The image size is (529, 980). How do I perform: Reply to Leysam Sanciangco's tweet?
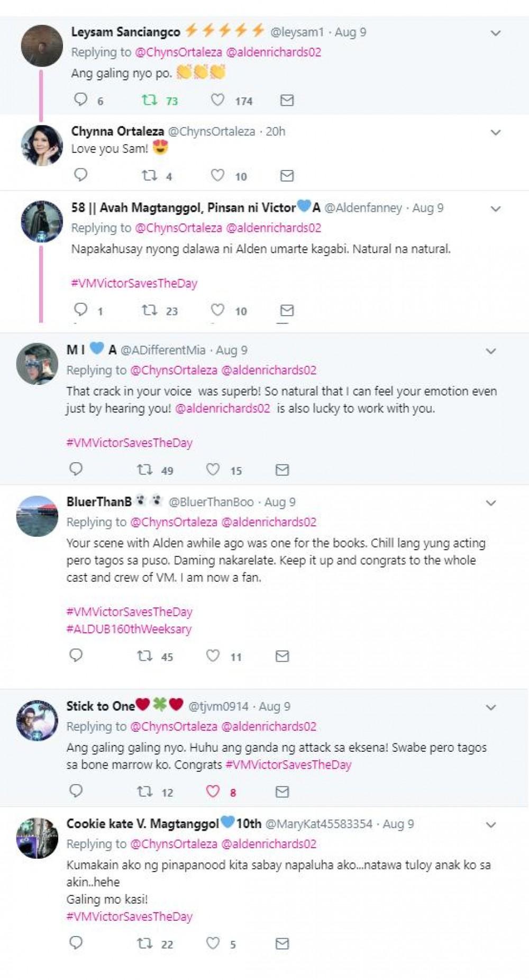81,100
